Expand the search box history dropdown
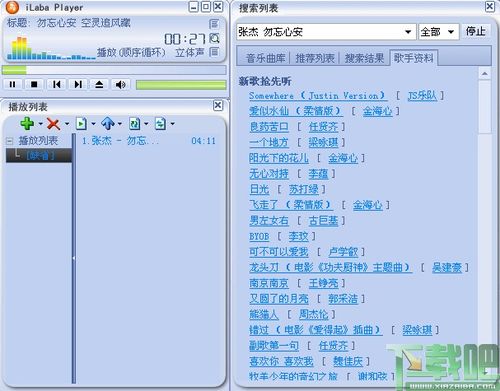500x391 pixels. coord(408,32)
